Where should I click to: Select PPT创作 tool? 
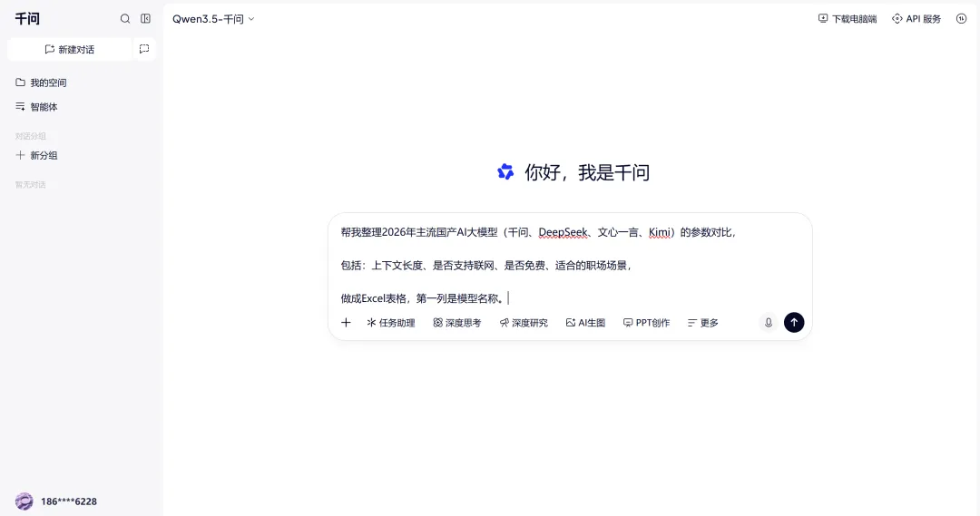click(646, 323)
